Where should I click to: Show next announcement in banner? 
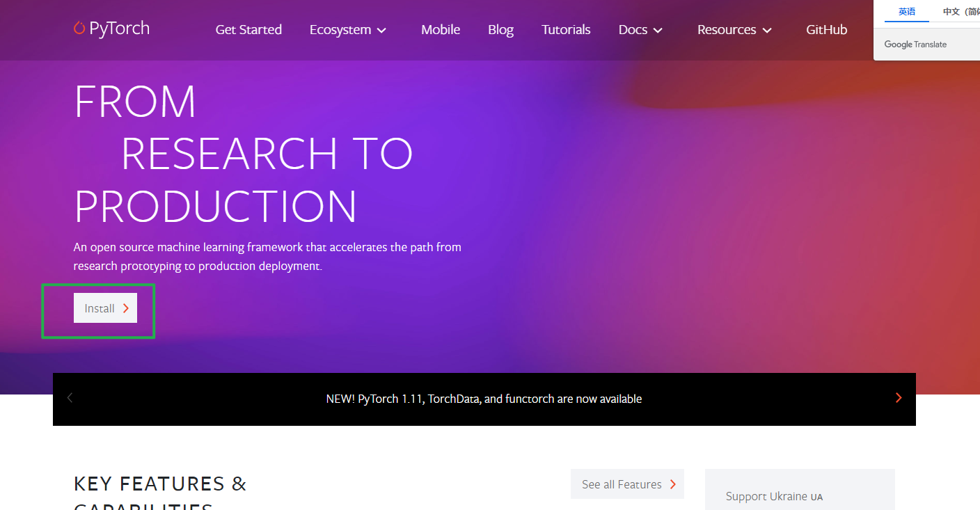click(x=899, y=398)
